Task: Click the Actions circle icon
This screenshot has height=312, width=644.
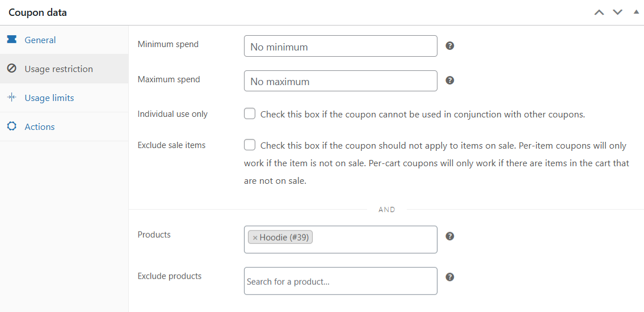Action: pyautogui.click(x=12, y=127)
